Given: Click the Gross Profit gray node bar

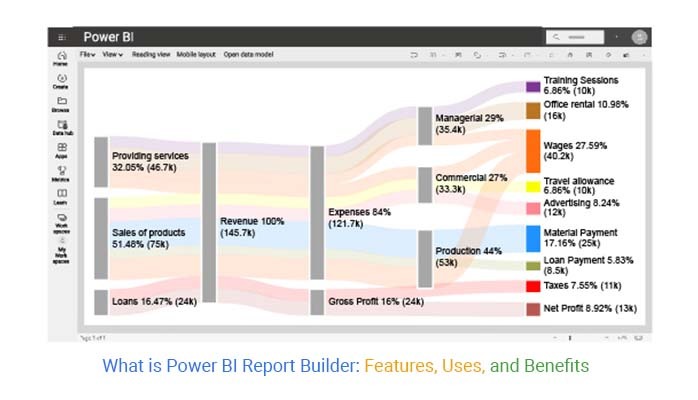Looking at the screenshot, I should click(317, 302).
